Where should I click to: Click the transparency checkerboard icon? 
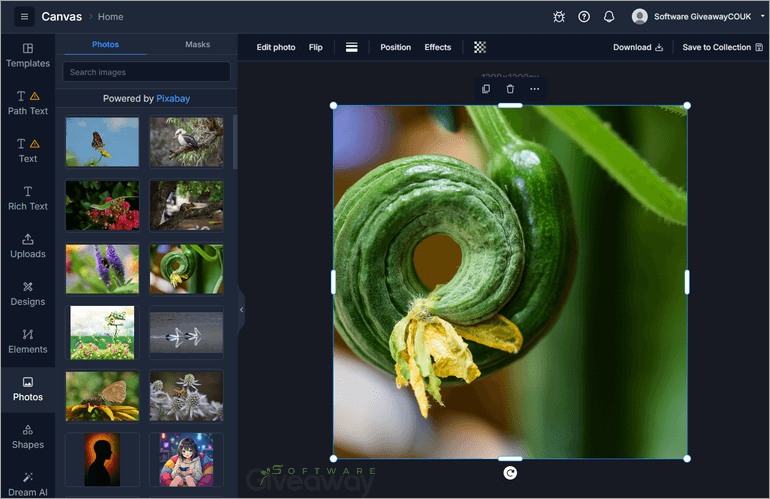point(480,47)
